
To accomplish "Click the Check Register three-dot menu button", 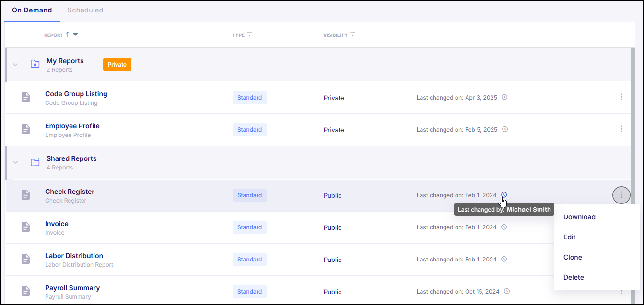I will click(x=621, y=195).
